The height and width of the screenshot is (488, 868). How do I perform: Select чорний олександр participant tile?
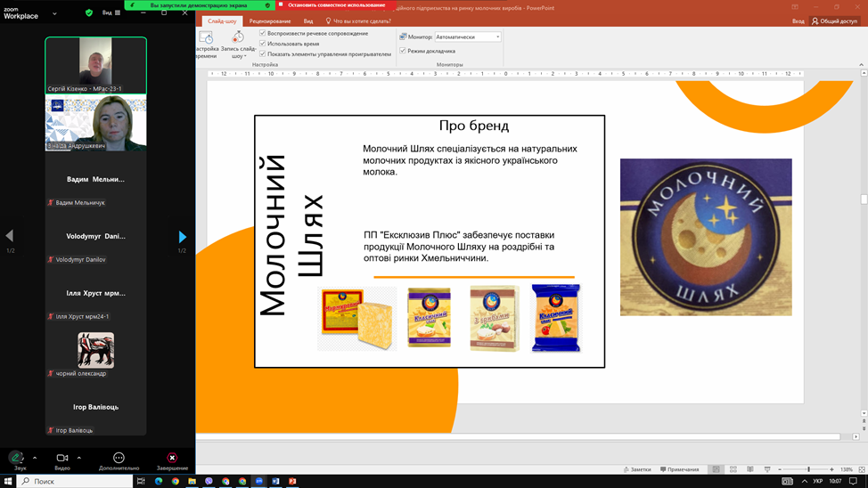point(95,350)
